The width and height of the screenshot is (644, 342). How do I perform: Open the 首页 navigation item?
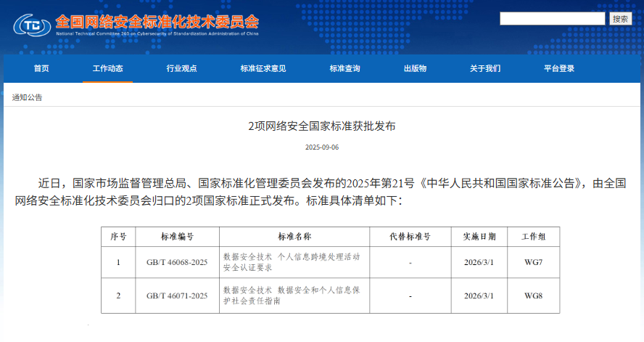41,69
